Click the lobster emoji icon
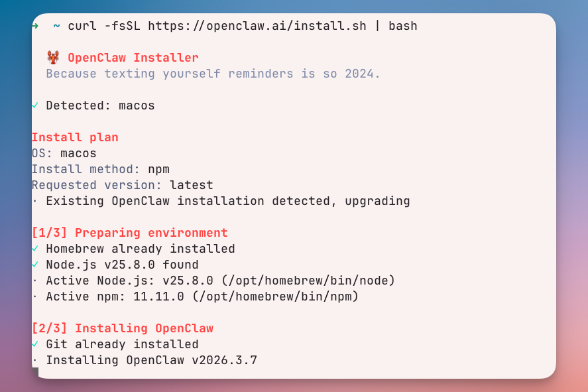The image size is (588, 392). [x=53, y=58]
